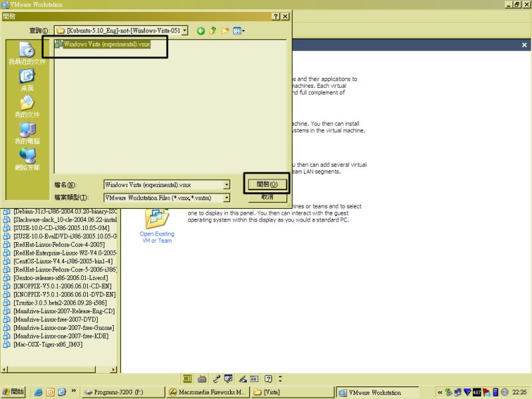Expand quick launch overflow chevron
Viewport: 532px width, 399px height.
[73, 391]
